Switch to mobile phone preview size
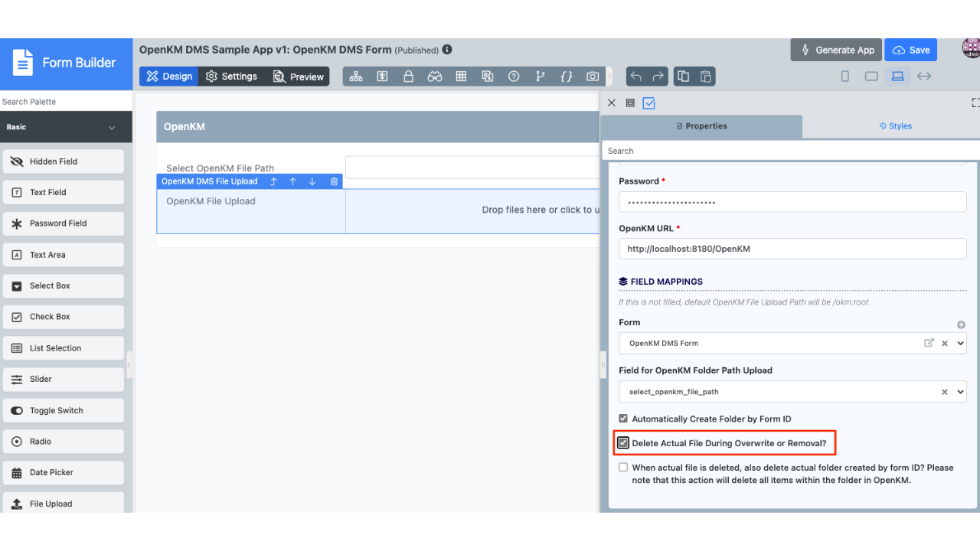 click(845, 77)
